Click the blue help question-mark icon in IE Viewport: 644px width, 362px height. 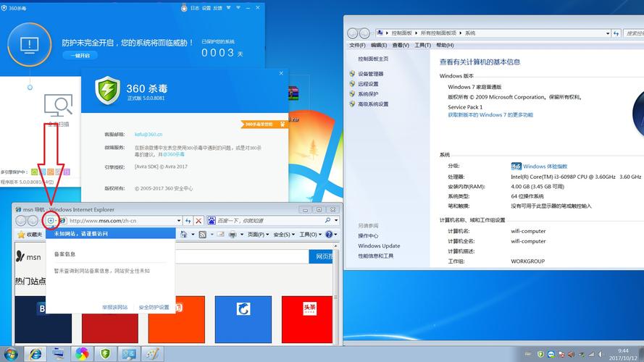pyautogui.click(x=329, y=235)
